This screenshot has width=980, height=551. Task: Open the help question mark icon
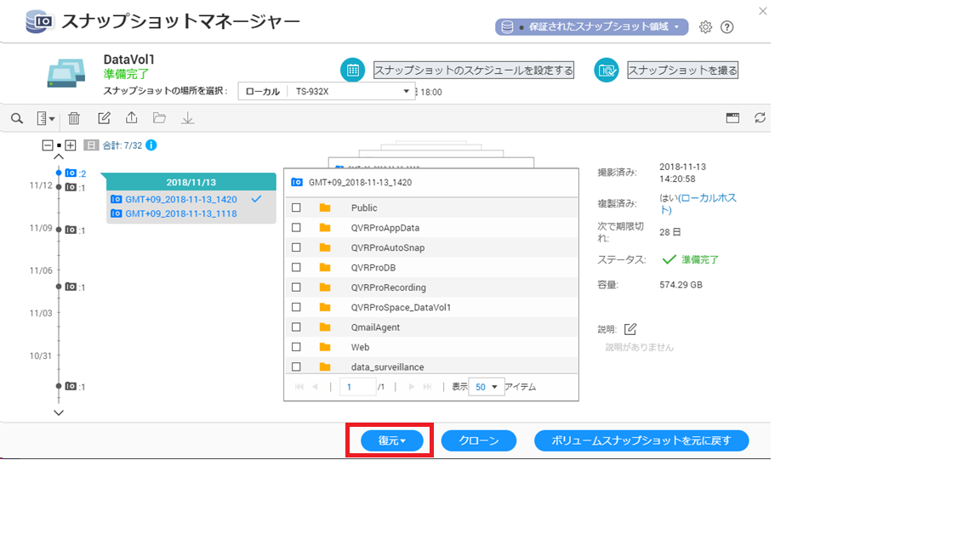tap(726, 27)
